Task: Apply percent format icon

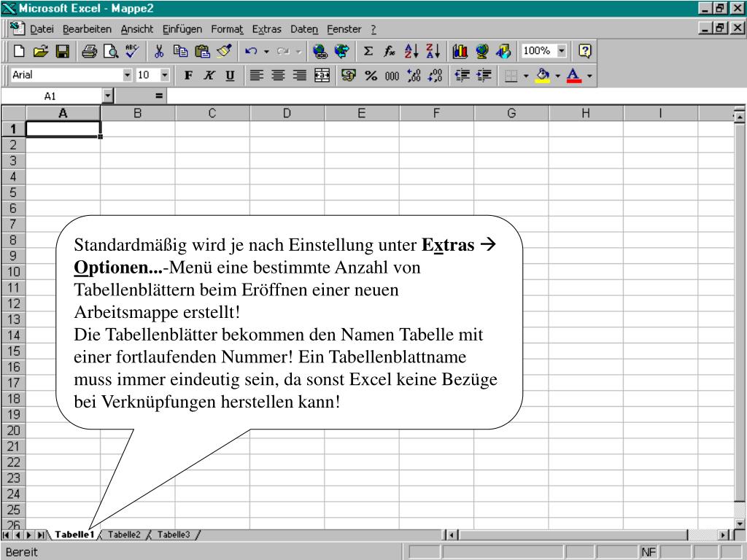Action: 371,75
